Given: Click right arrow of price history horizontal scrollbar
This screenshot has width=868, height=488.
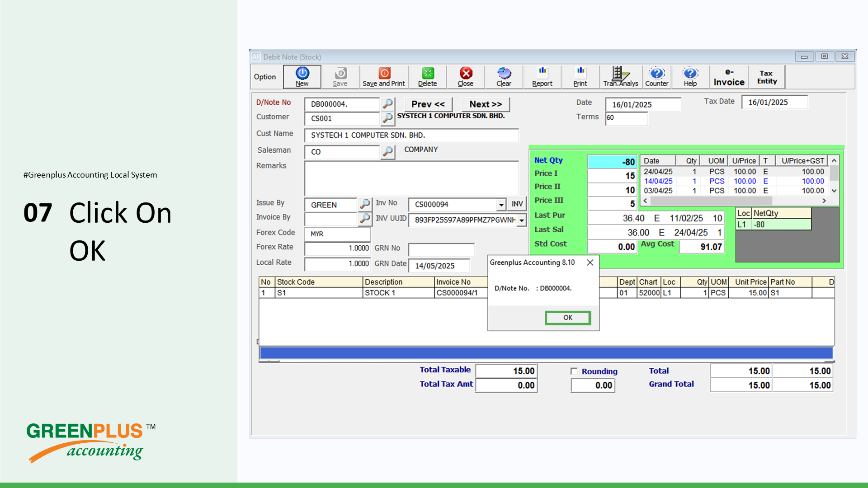Looking at the screenshot, I should (x=824, y=201).
